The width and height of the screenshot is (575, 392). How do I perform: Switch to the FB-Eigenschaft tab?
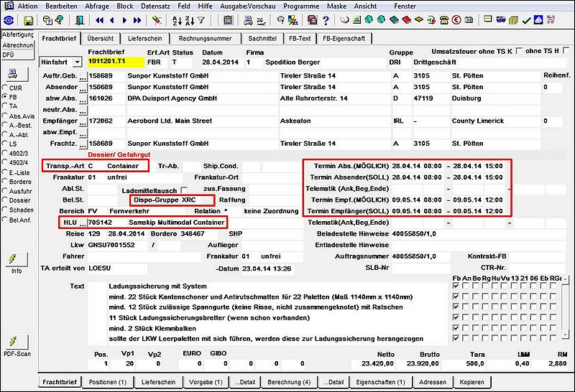(344, 39)
